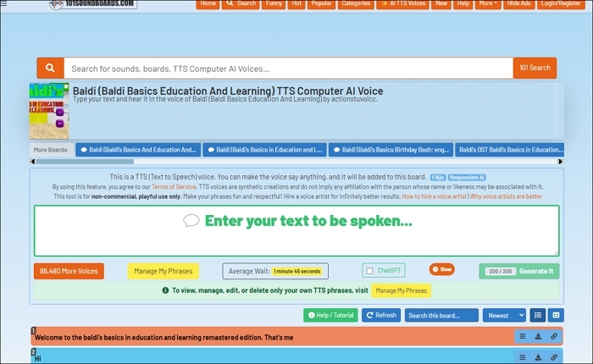Copy link of the first phrase
This screenshot has width=593, height=364.
coord(554,336)
